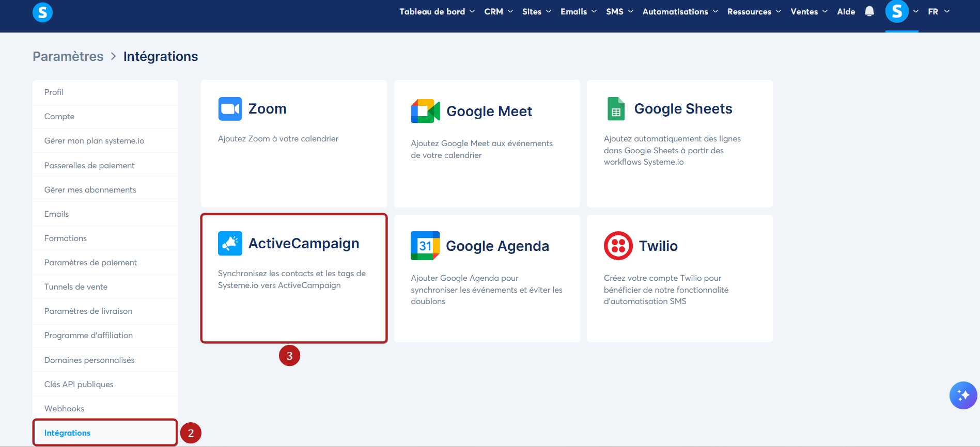Open the notifications bell
980x447 pixels.
tap(869, 11)
